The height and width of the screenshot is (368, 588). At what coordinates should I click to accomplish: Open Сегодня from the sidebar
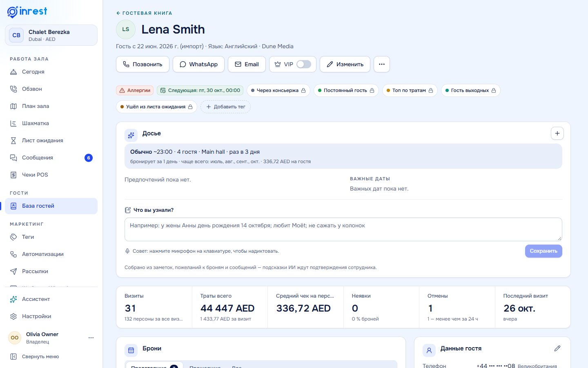(x=51, y=72)
